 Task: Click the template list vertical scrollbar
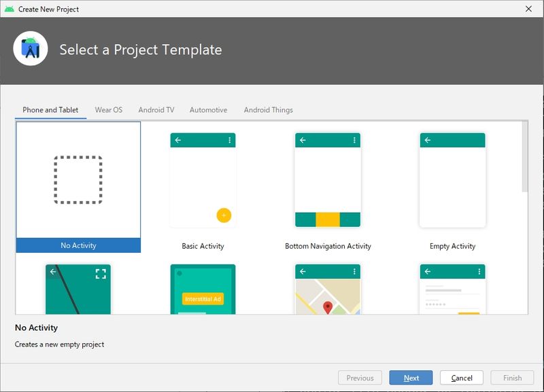point(524,157)
